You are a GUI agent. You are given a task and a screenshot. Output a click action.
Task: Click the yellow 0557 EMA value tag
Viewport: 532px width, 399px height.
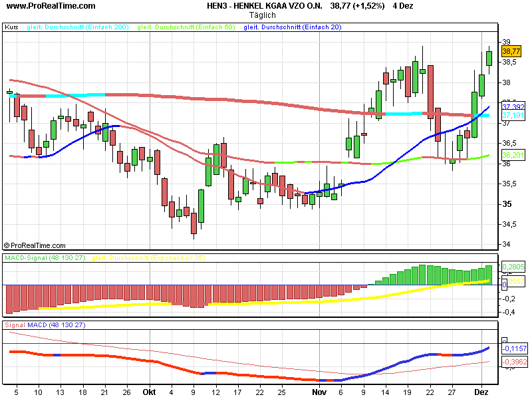pos(516,281)
